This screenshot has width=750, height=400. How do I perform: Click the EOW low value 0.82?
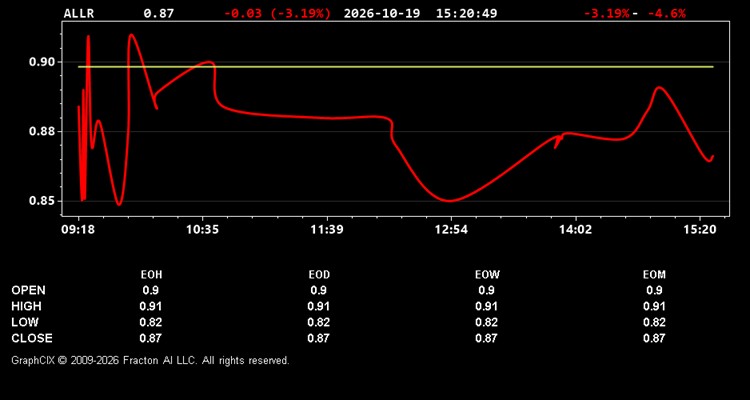[486, 322]
